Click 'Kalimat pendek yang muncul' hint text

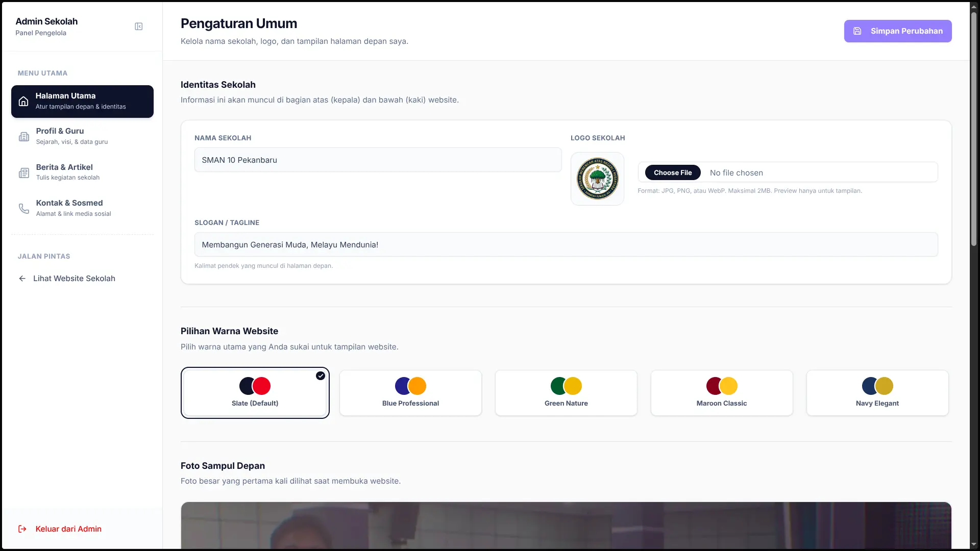coord(263,266)
